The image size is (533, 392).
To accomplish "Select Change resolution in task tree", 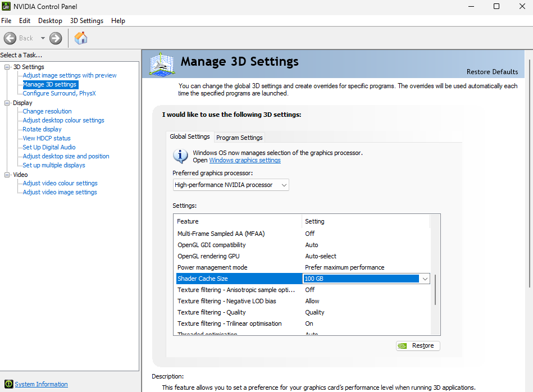I will (x=47, y=111).
